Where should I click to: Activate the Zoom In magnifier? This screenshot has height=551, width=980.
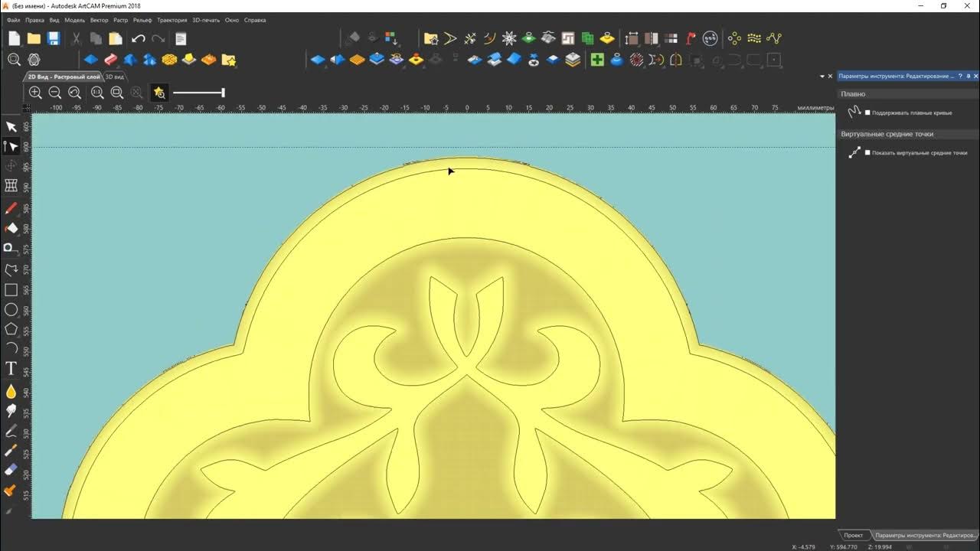35,93
